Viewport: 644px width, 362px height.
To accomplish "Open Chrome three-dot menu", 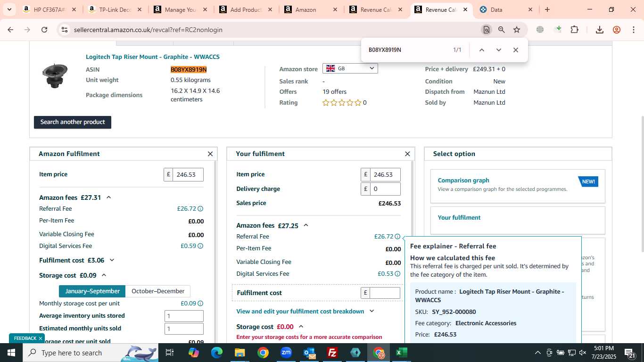I will [x=633, y=30].
